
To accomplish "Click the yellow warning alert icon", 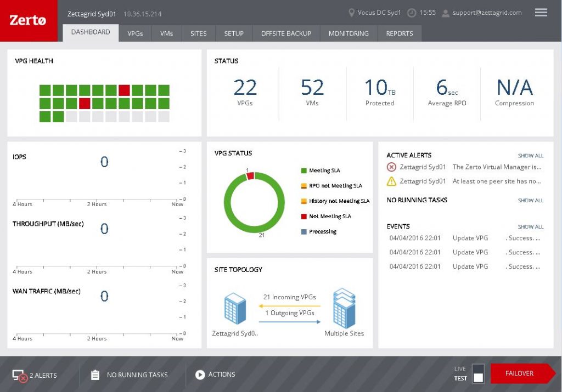I will [391, 181].
